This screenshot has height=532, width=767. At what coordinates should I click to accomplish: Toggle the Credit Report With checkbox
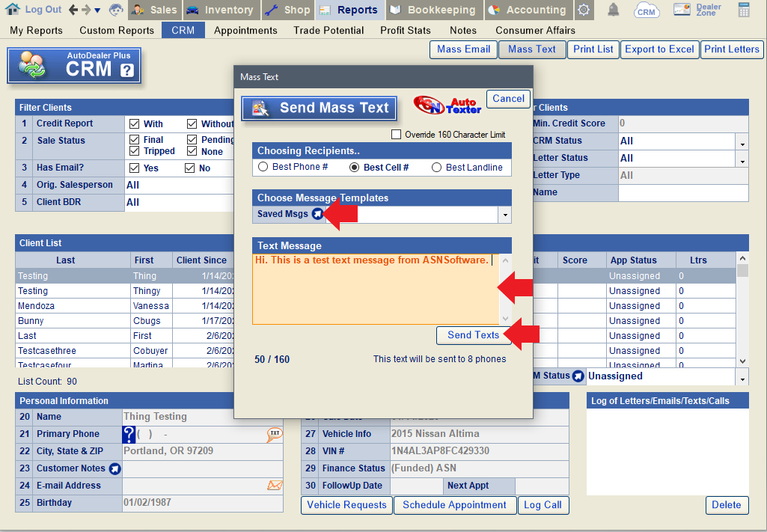pos(135,124)
